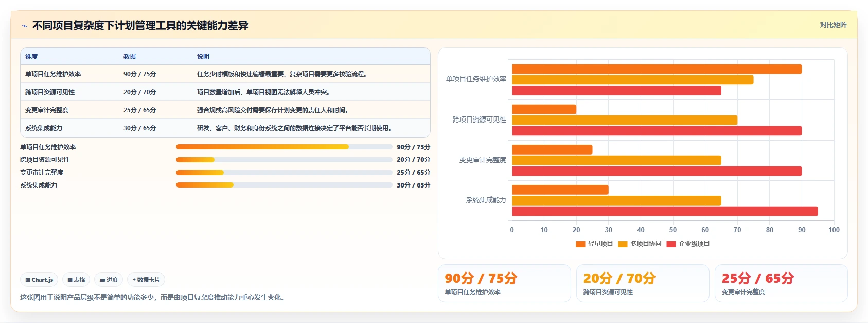Open the 25分 / 65分 stat card
Image resolution: width=868 pixels, height=323 pixels.
coord(781,283)
